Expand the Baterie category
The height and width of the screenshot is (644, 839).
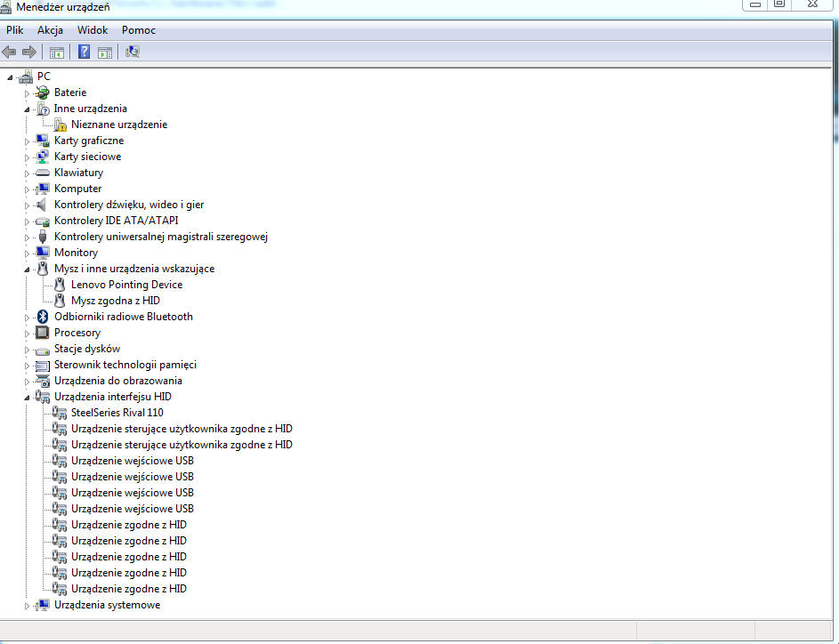(x=28, y=92)
